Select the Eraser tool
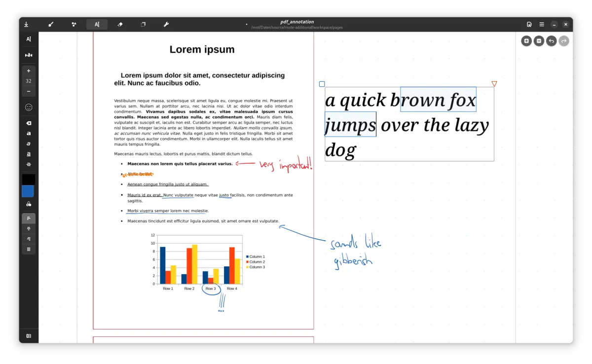This screenshot has width=592, height=364. tap(120, 24)
